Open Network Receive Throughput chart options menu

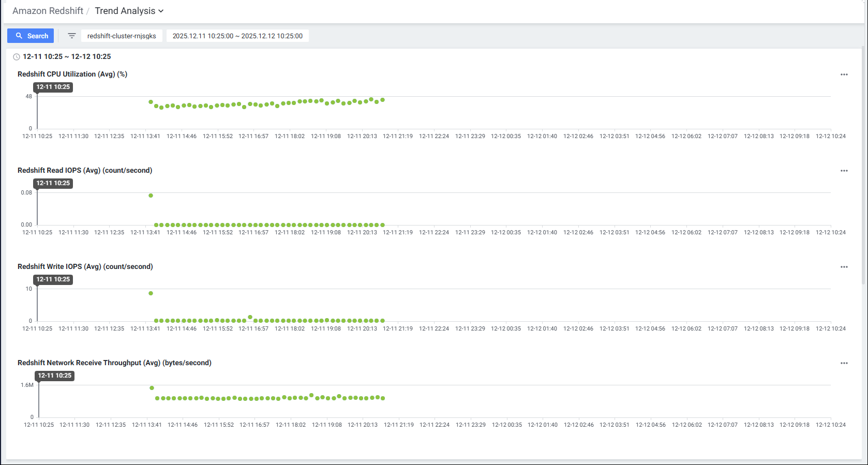844,363
